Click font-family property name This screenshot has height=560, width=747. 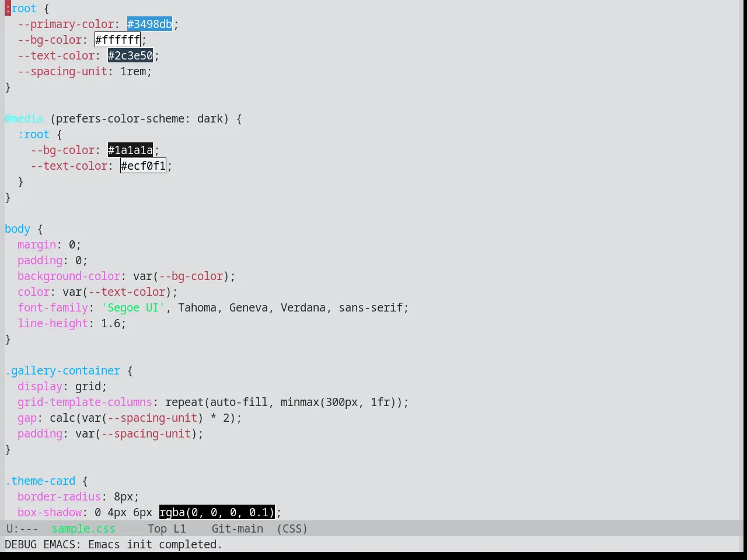(x=53, y=307)
